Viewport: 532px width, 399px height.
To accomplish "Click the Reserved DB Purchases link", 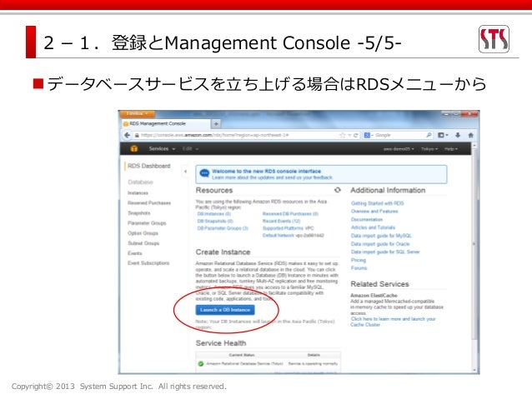I will pyautogui.click(x=290, y=214).
